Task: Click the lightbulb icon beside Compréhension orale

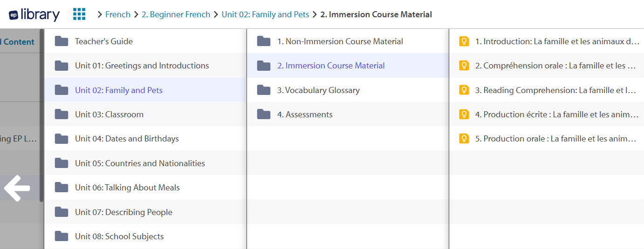Action: pos(464,66)
